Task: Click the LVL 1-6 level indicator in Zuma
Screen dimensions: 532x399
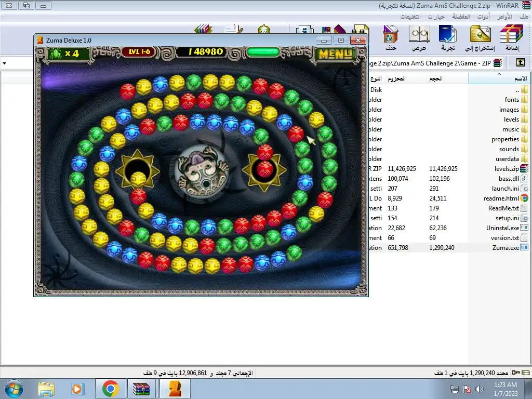Action: point(139,52)
